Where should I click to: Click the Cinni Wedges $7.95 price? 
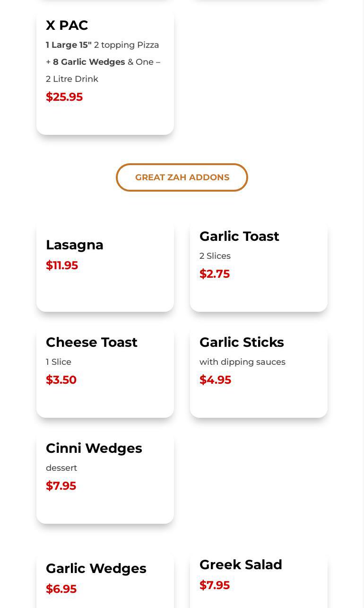point(61,486)
